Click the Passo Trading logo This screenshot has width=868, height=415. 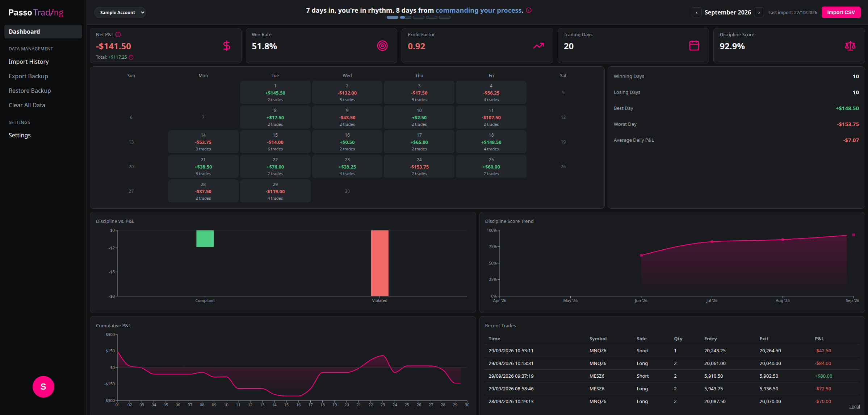[x=36, y=13]
